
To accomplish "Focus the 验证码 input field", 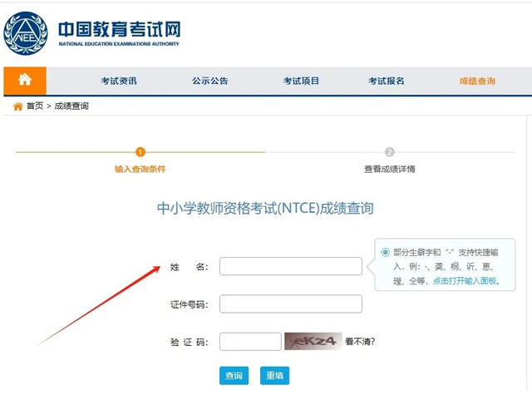I will point(250,341).
